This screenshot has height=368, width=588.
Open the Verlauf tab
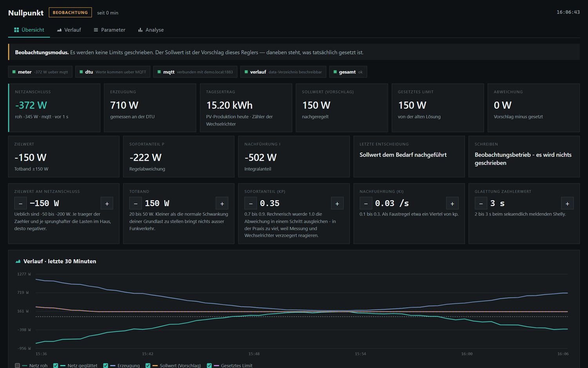(69, 30)
